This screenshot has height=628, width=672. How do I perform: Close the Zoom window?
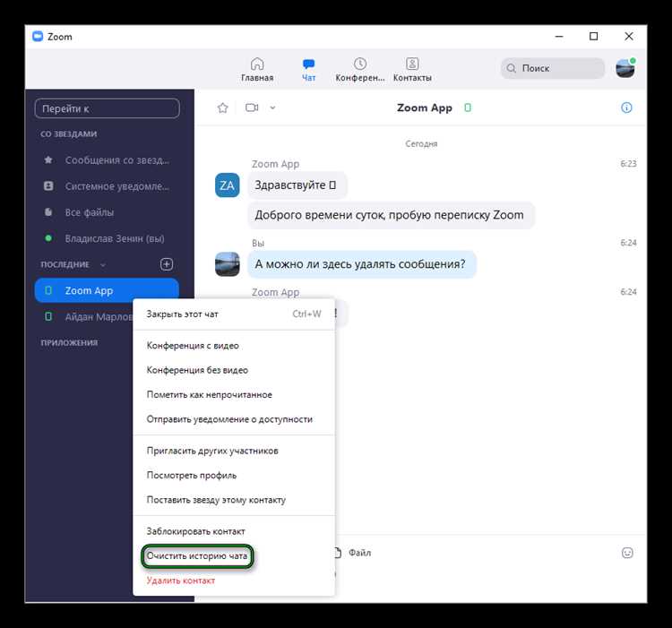629,37
